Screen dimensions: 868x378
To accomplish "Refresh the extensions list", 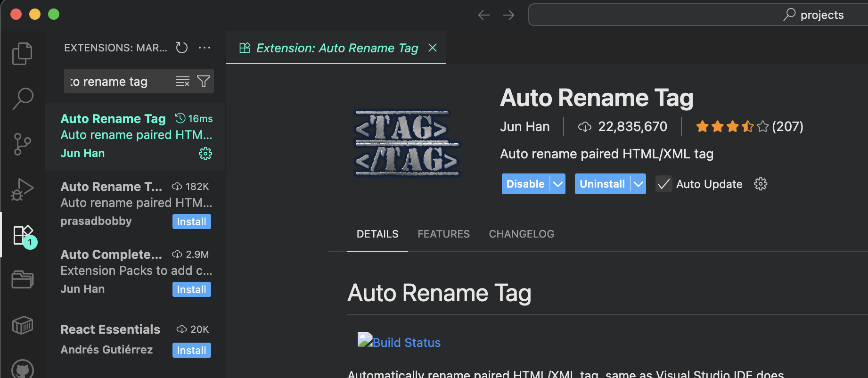I will 182,48.
